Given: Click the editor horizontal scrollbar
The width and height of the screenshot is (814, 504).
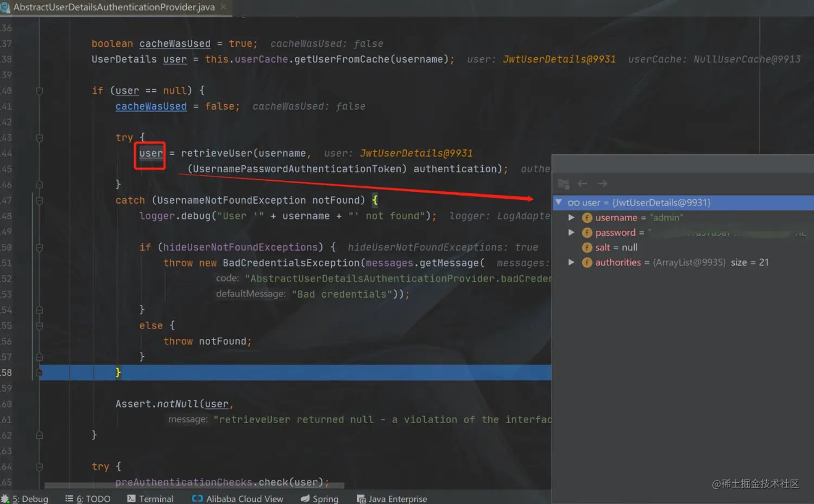Looking at the screenshot, I should pyautogui.click(x=194, y=486).
